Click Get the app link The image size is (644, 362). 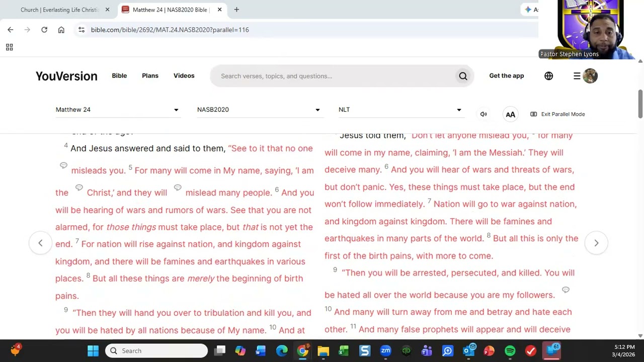click(x=507, y=76)
